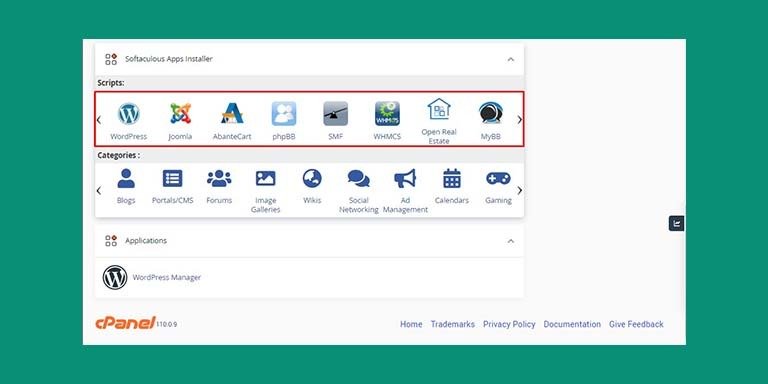The height and width of the screenshot is (384, 768).
Task: Show next scripts with right arrow
Action: [x=520, y=120]
